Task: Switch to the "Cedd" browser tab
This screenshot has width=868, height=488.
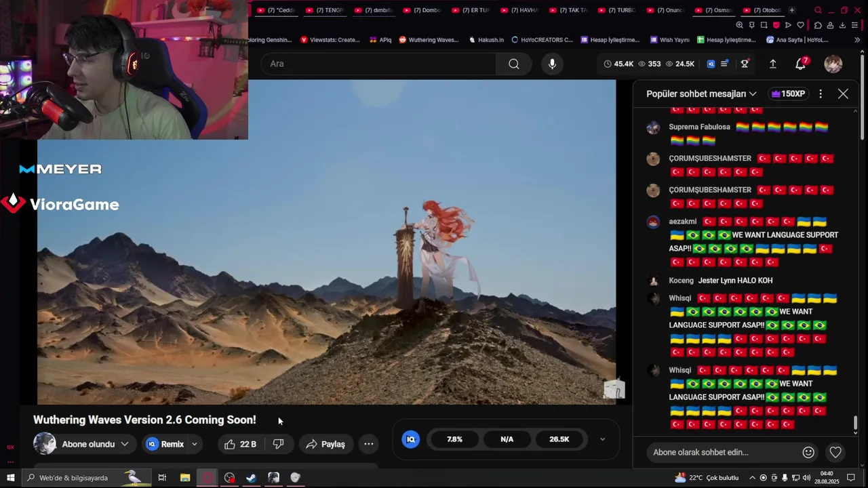Action: pos(276,10)
